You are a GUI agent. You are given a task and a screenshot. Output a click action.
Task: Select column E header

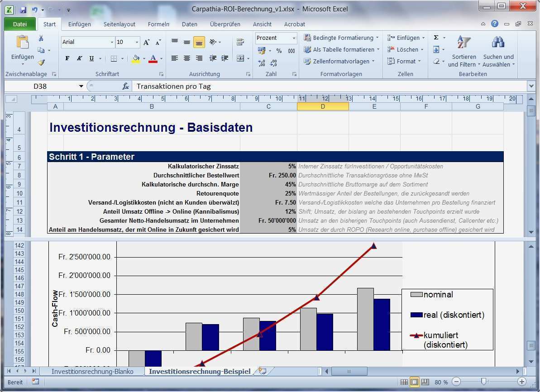point(374,106)
